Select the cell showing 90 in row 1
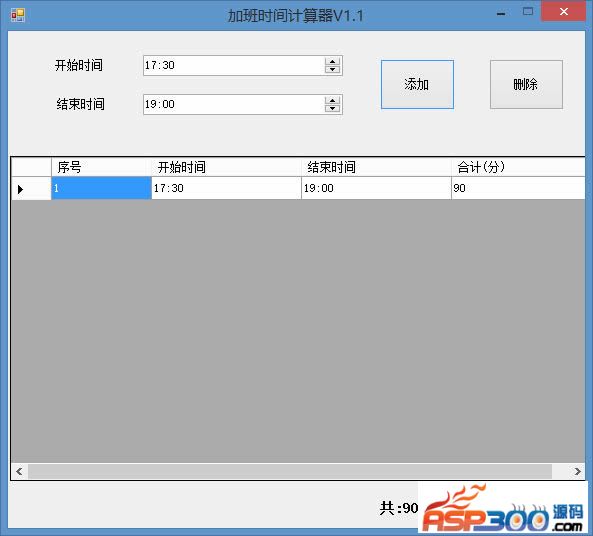This screenshot has width=593, height=536. pyautogui.click(x=518, y=188)
